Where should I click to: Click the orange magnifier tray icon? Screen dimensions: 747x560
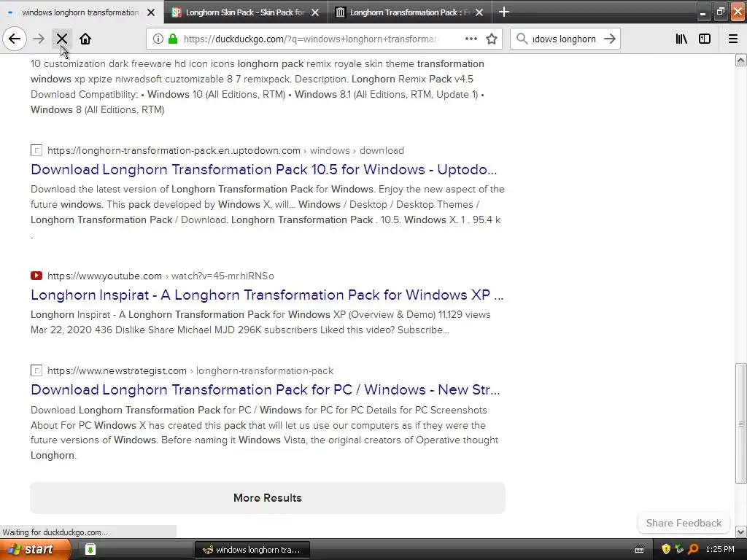(693, 549)
